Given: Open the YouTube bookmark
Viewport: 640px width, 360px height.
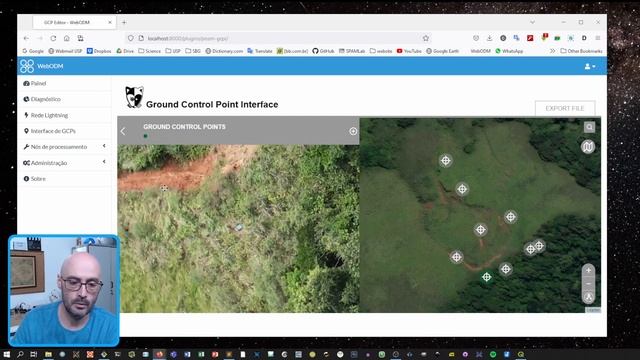Looking at the screenshot, I should click(x=409, y=51).
